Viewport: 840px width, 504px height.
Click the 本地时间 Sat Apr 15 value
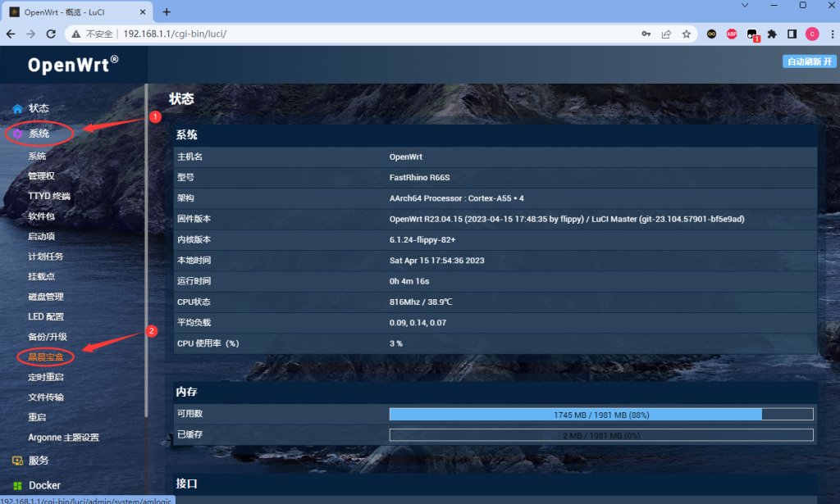[x=436, y=261]
